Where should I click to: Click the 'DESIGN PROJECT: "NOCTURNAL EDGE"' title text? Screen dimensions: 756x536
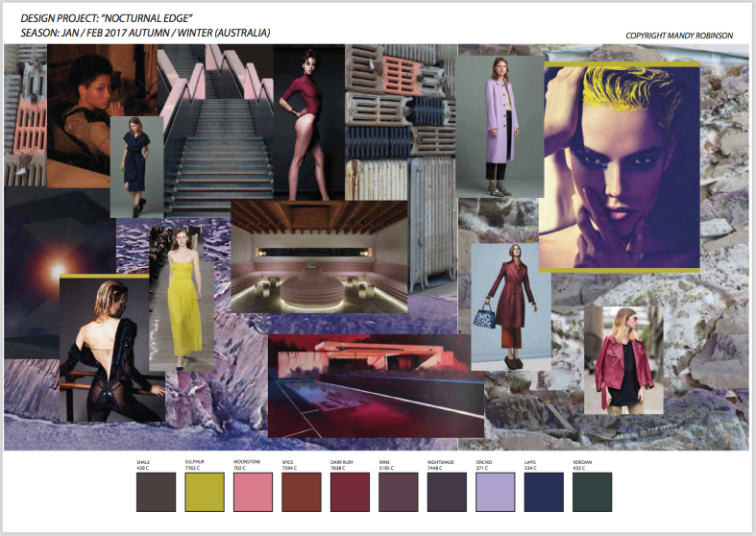[107, 18]
